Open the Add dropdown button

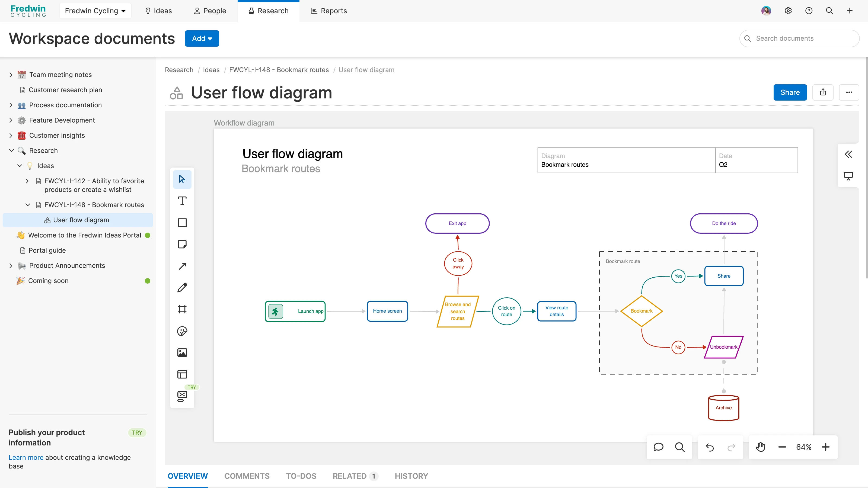pyautogui.click(x=202, y=38)
